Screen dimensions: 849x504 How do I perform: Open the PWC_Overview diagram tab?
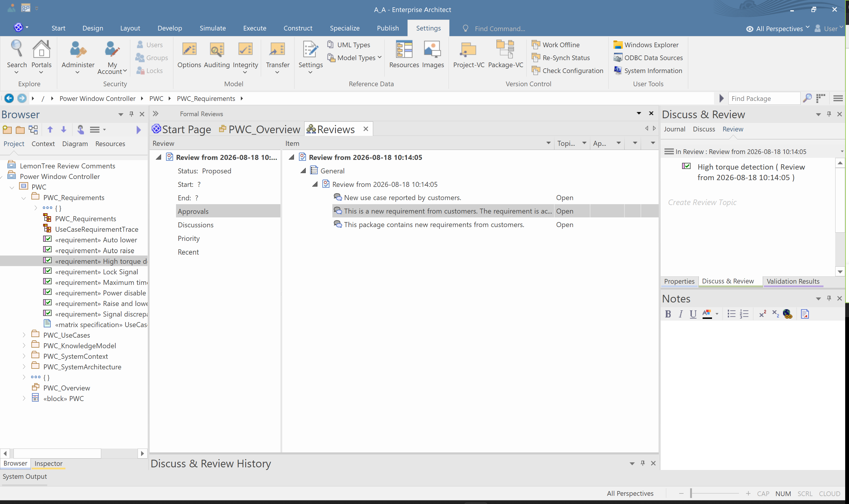[260, 129]
